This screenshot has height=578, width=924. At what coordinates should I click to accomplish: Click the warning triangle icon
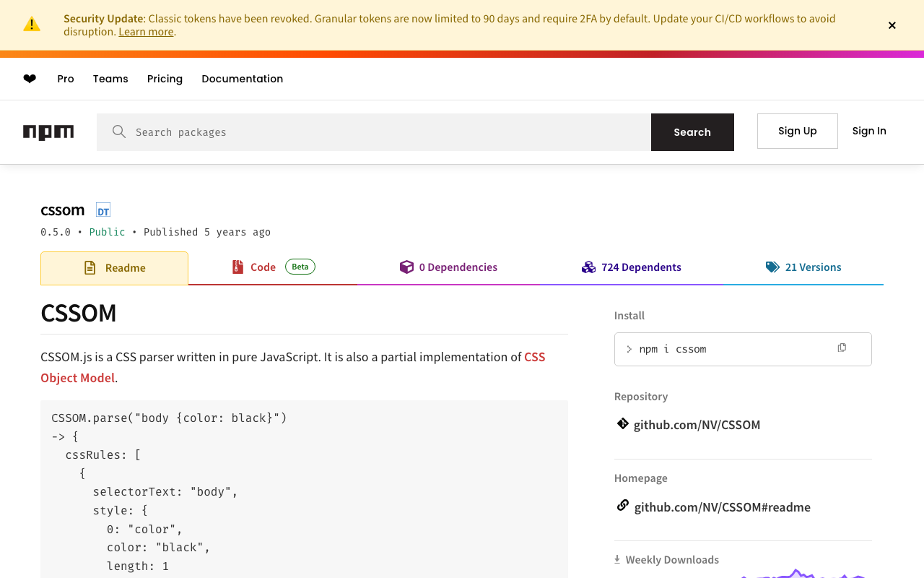click(x=32, y=25)
